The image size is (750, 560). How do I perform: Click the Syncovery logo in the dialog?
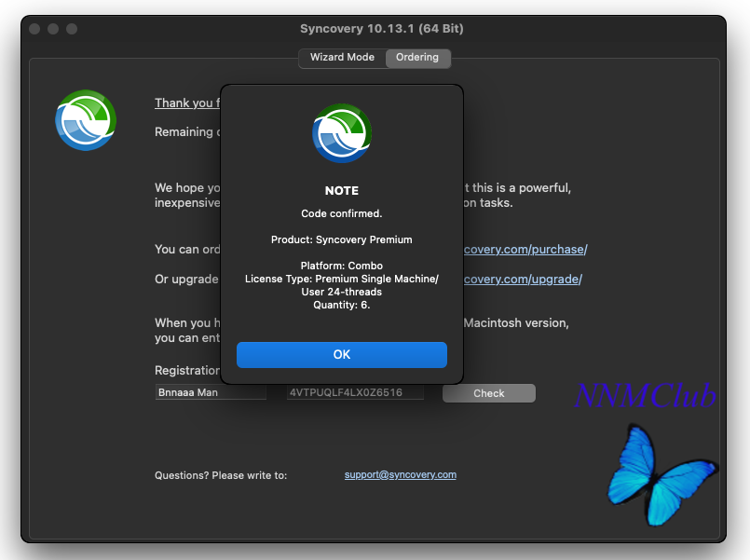pos(342,133)
